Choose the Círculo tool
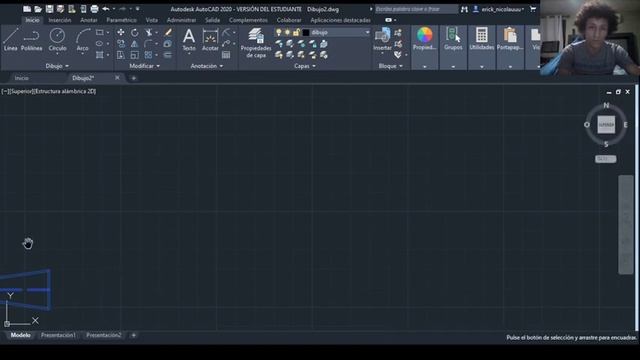The height and width of the screenshot is (360, 640). tap(57, 40)
